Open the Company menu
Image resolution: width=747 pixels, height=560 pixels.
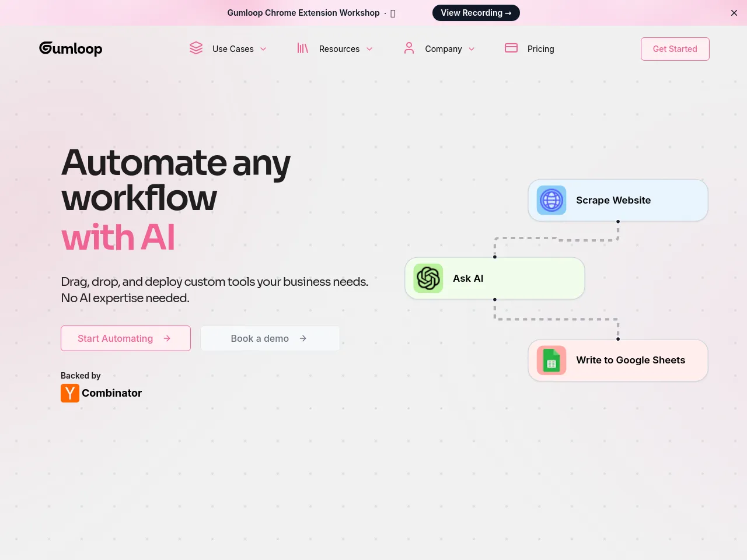tap(443, 49)
